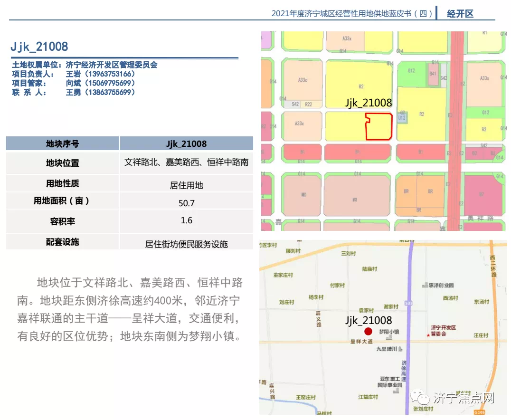The height and width of the screenshot is (420, 511).
Task: Click 项目负责人 王岩 contact line
Action: [74, 74]
